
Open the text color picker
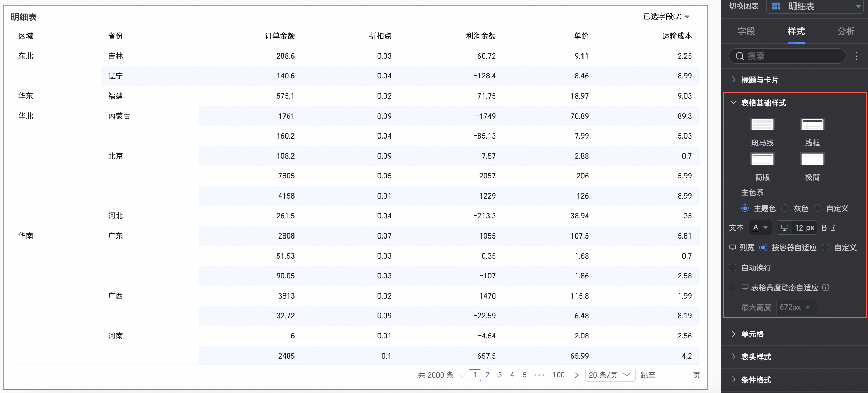point(760,228)
